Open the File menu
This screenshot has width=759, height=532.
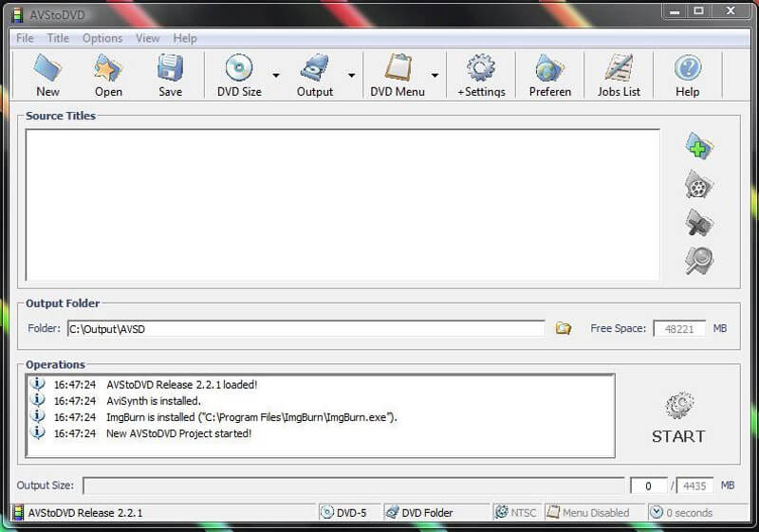click(25, 38)
